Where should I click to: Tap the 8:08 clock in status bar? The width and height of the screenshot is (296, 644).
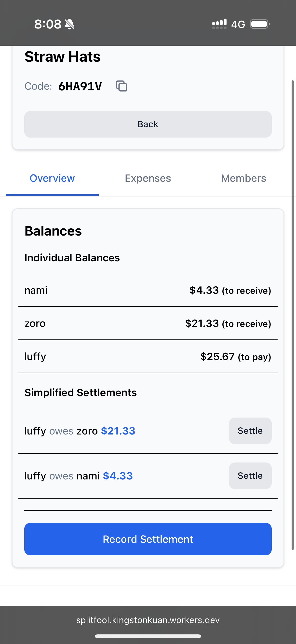(48, 24)
